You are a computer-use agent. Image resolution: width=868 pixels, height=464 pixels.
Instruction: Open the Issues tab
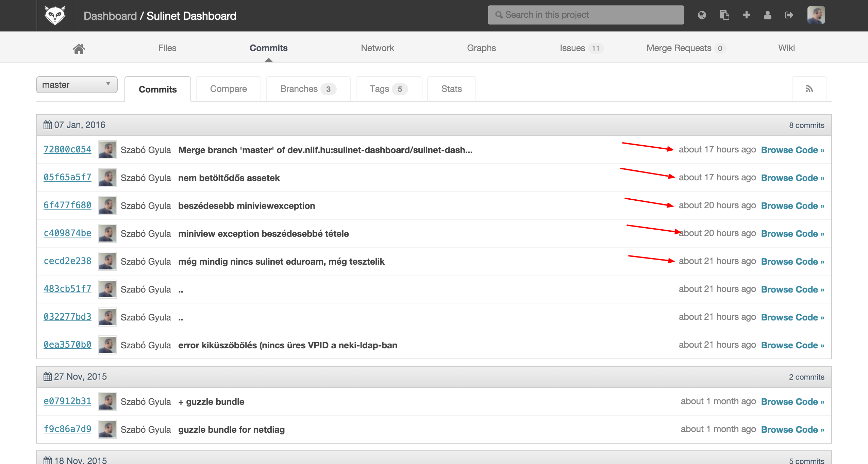coord(581,48)
